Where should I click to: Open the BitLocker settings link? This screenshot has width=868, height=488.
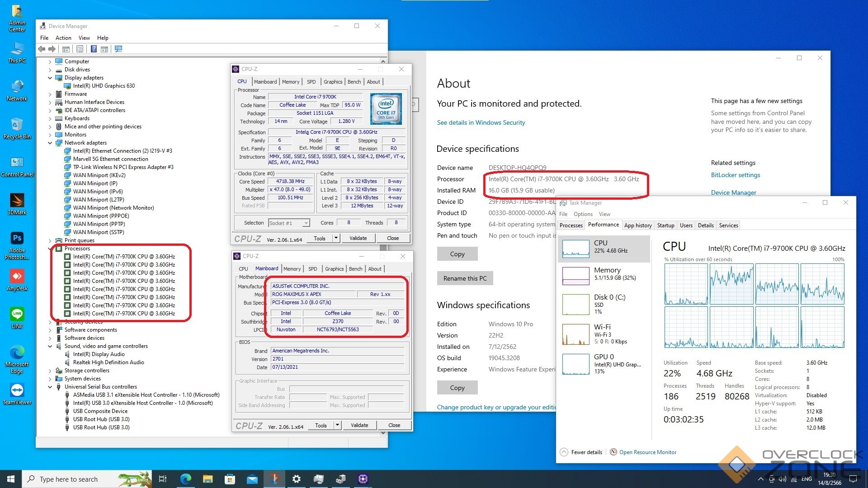click(735, 175)
